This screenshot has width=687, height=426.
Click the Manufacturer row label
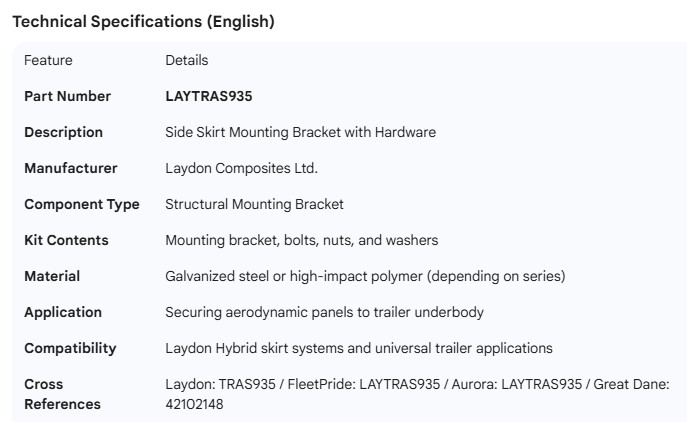70,168
